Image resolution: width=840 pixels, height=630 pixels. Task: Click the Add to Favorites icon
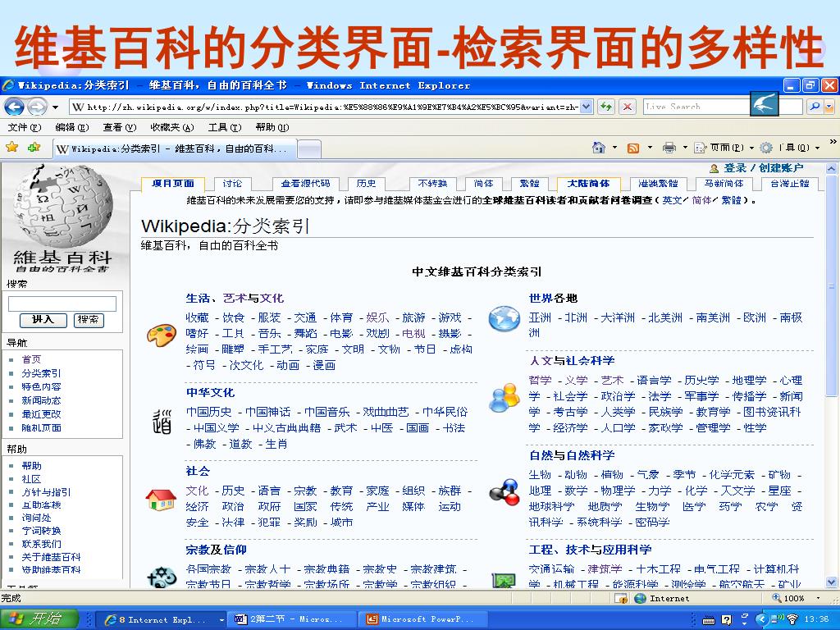click(34, 147)
